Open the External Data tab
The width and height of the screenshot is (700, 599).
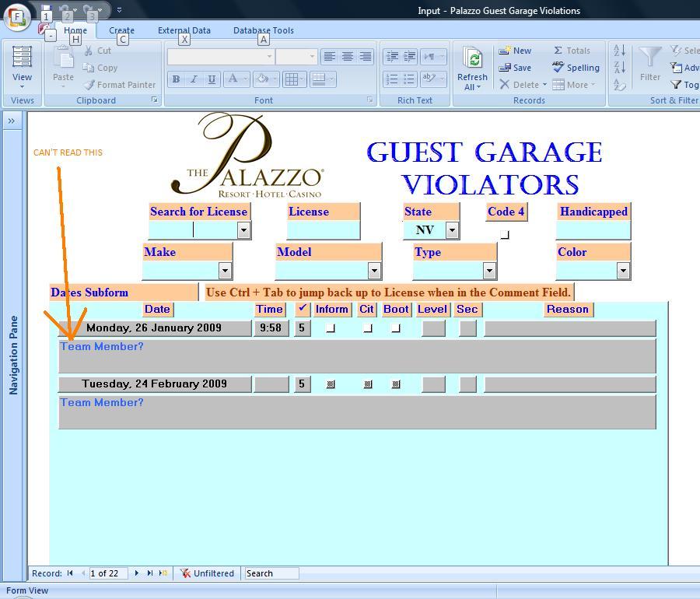(x=184, y=30)
